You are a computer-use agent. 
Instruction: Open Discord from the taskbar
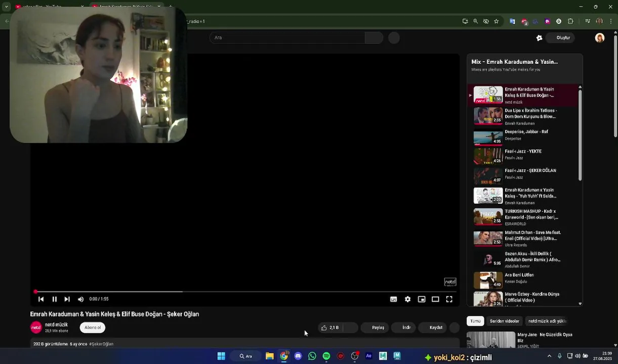tap(298, 356)
